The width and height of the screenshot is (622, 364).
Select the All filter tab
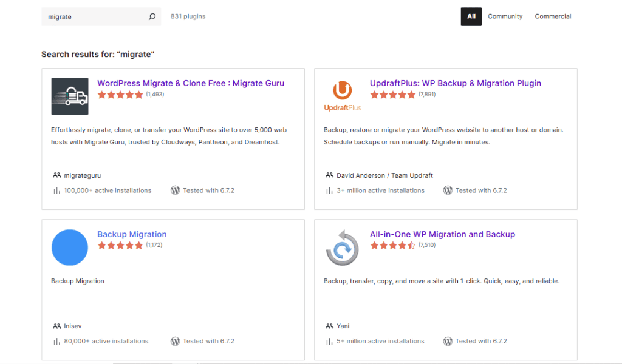[x=471, y=16]
